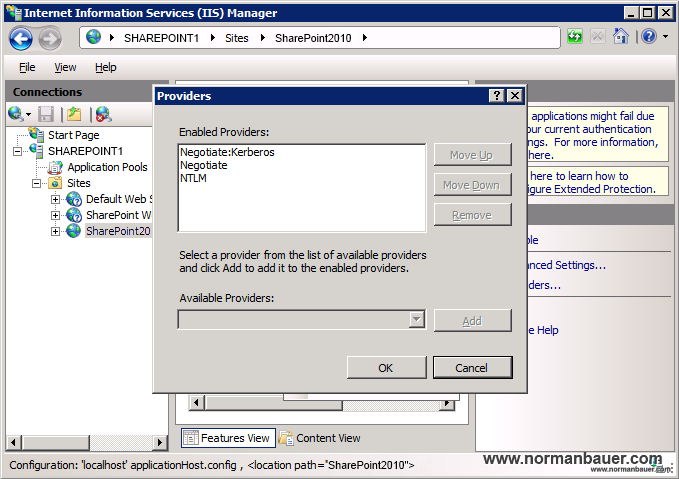
Task: Click the Move Up button
Action: coord(472,155)
